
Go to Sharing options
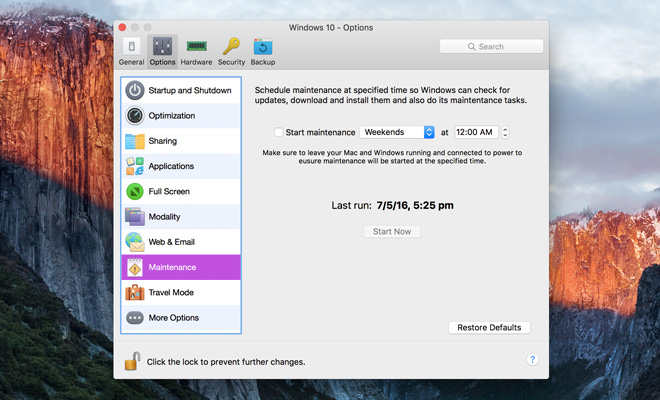point(181,141)
